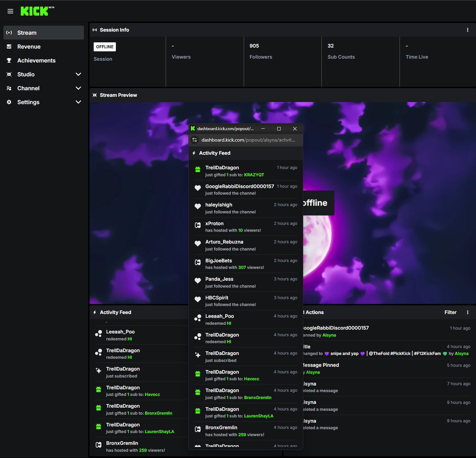Click heart icon beside GoogleRabbiDiscord0000157 in popout

[x=198, y=188]
